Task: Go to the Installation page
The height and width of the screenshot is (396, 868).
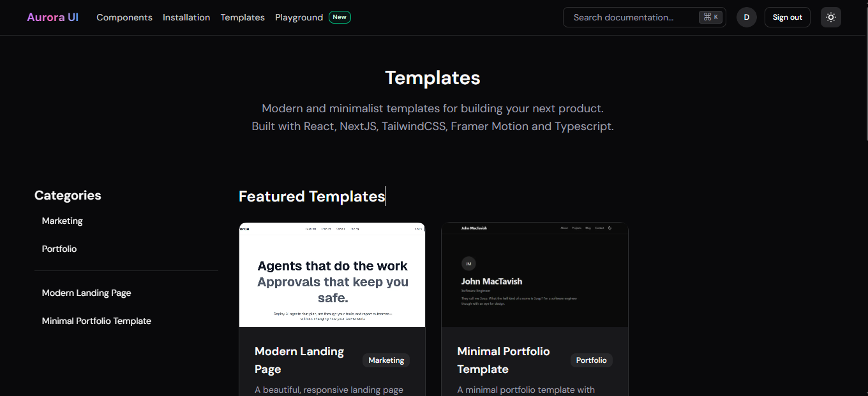Action: (x=186, y=17)
